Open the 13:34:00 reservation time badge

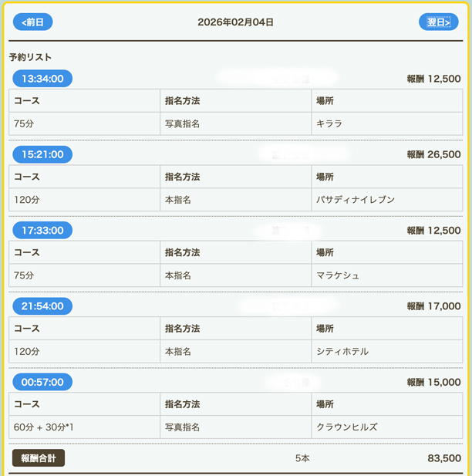(42, 78)
